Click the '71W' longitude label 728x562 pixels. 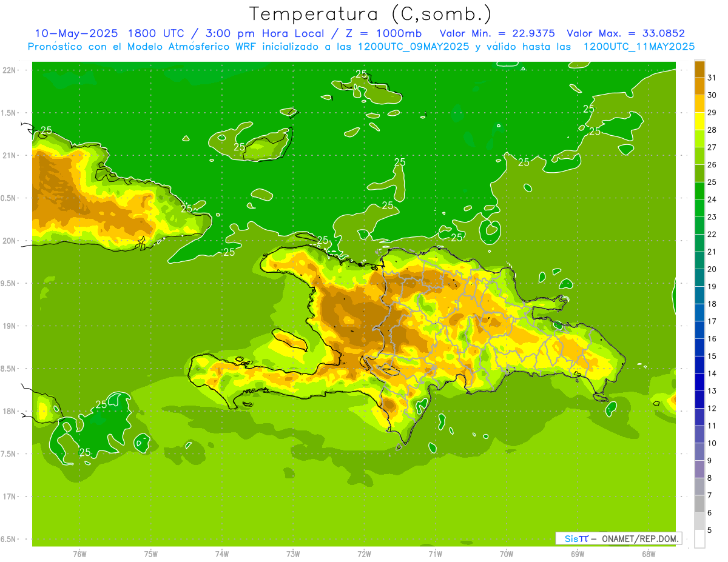click(x=435, y=554)
